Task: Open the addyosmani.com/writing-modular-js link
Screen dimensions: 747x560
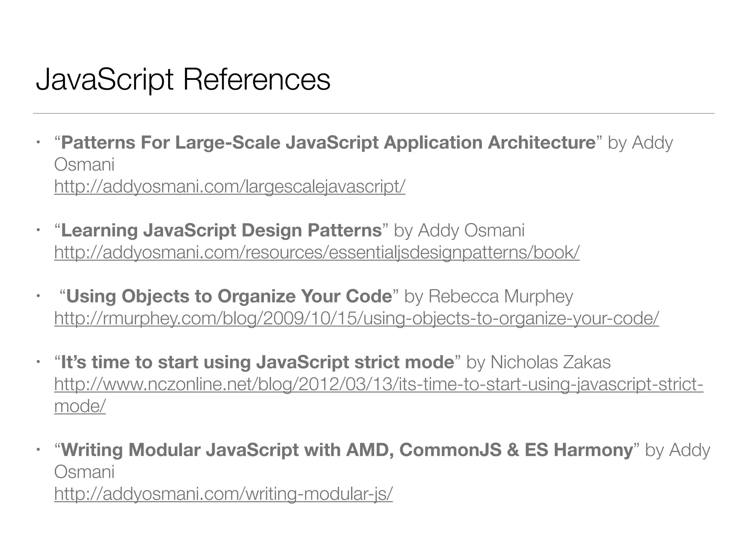Action: coord(224,494)
